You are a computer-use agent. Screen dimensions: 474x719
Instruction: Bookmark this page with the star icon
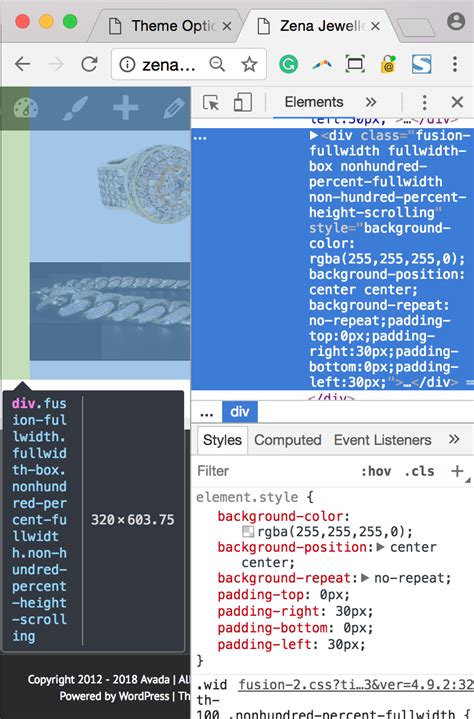(x=249, y=64)
